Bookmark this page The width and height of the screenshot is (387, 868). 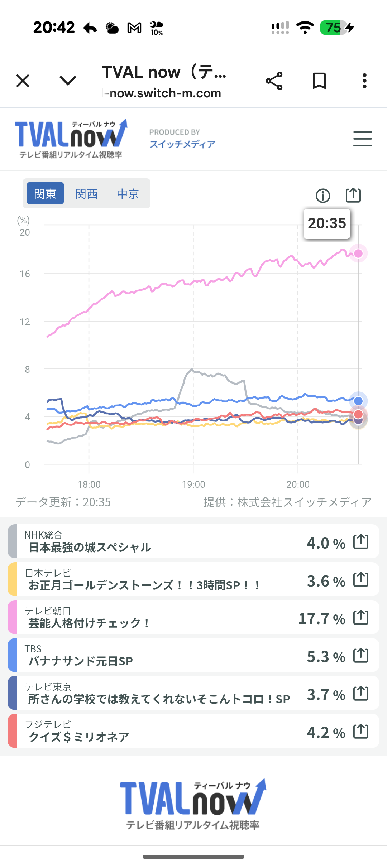[319, 81]
